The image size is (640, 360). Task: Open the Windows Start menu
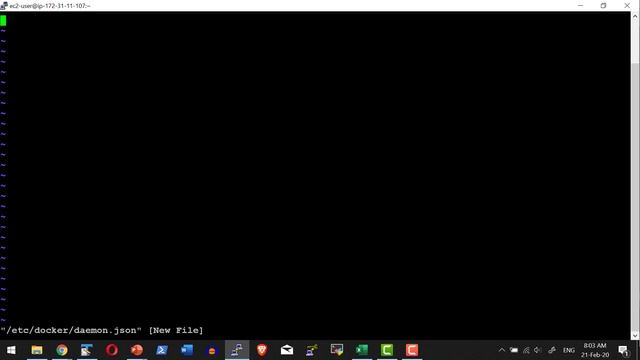(x=11, y=350)
